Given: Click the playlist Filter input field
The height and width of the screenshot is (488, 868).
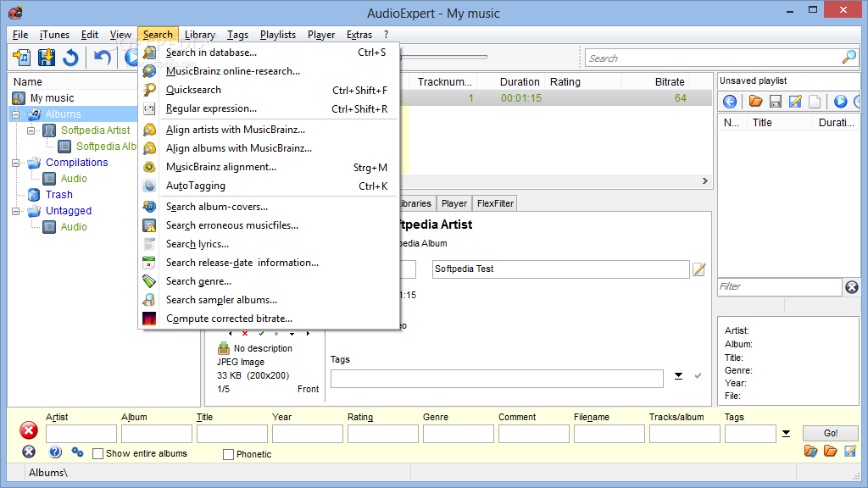Looking at the screenshot, I should [780, 286].
